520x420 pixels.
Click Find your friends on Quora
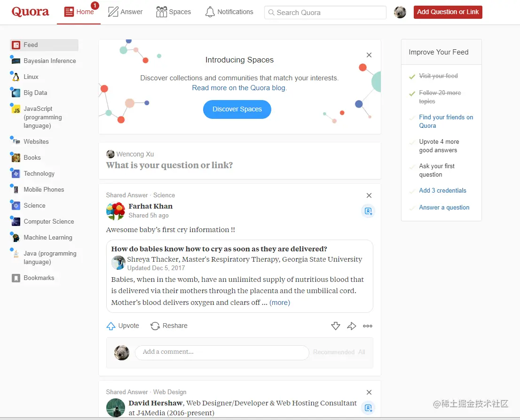point(446,121)
